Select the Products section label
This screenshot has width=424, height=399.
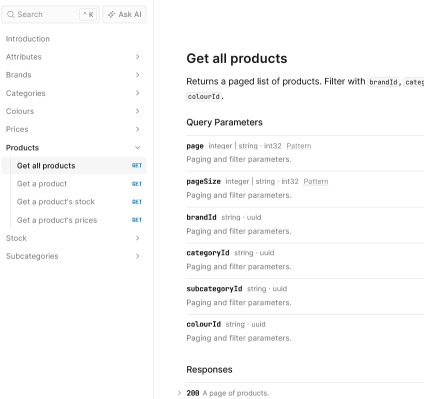click(22, 147)
